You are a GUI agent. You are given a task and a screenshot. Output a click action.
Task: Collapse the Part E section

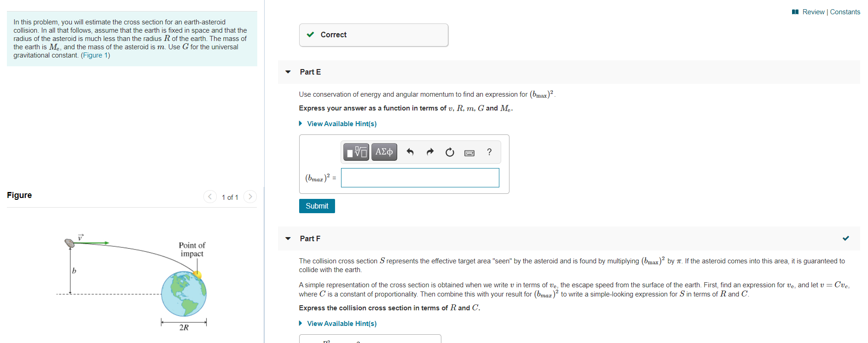288,72
